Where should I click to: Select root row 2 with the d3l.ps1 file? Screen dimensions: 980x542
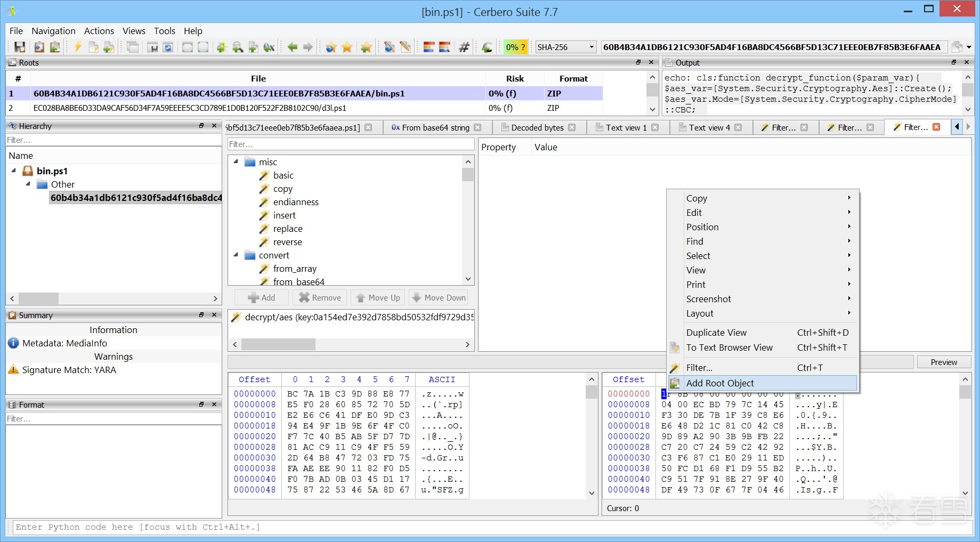(x=304, y=108)
